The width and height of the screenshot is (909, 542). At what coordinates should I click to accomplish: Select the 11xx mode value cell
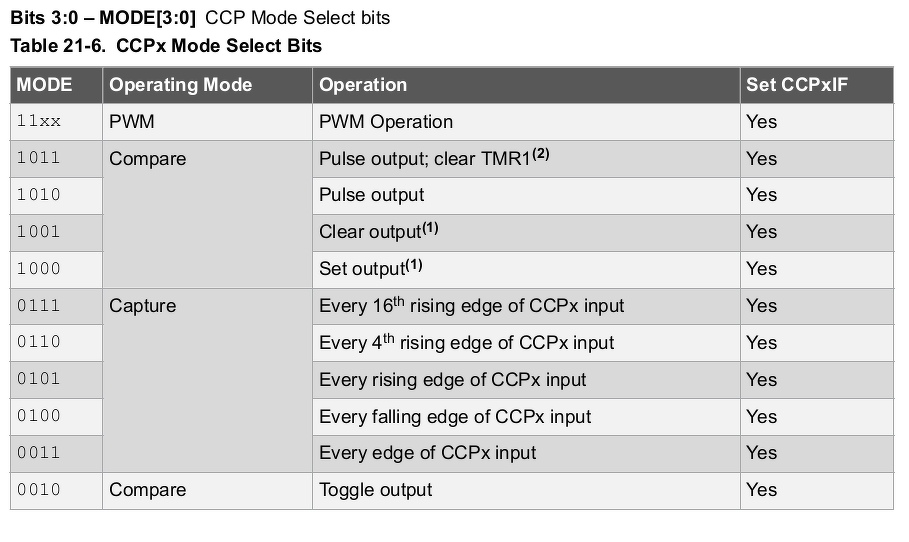click(39, 122)
